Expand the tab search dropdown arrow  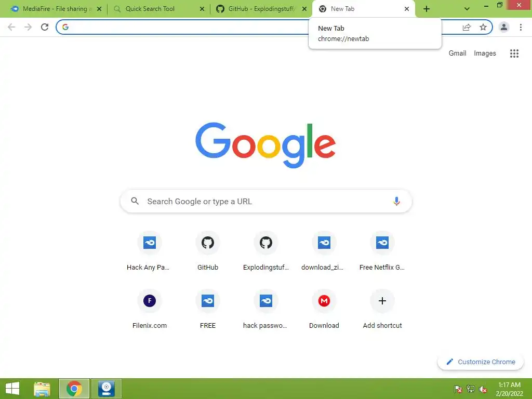pyautogui.click(x=467, y=9)
